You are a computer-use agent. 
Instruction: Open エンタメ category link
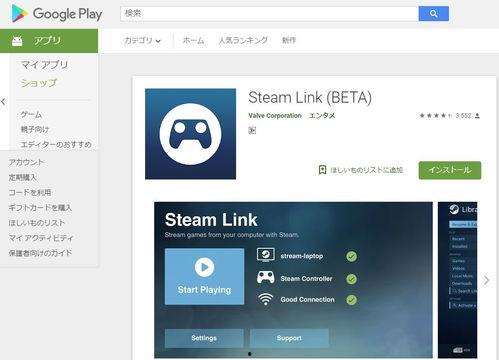pyautogui.click(x=322, y=116)
